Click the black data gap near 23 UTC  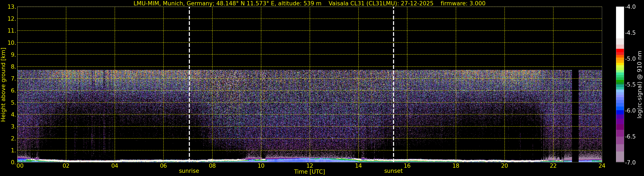575,115
